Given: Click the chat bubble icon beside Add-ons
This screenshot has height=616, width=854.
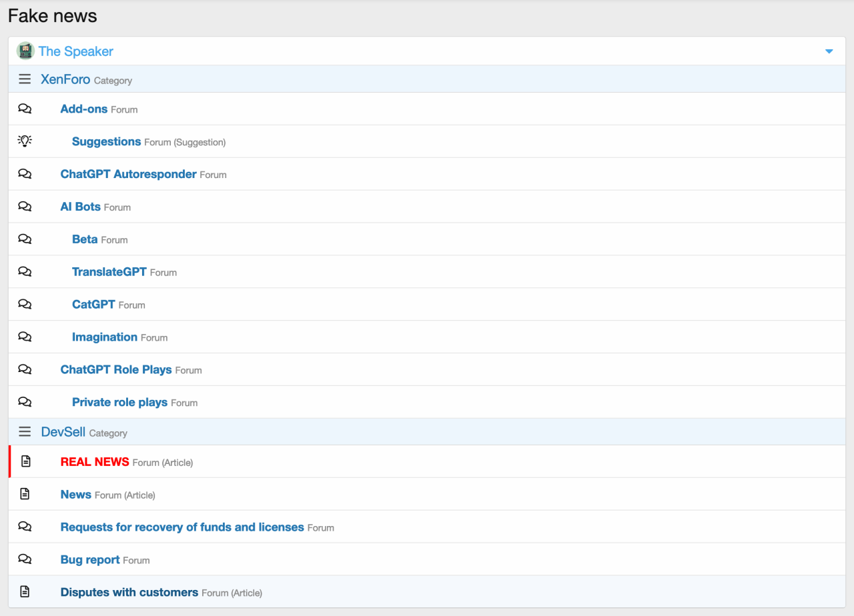Looking at the screenshot, I should (25, 109).
